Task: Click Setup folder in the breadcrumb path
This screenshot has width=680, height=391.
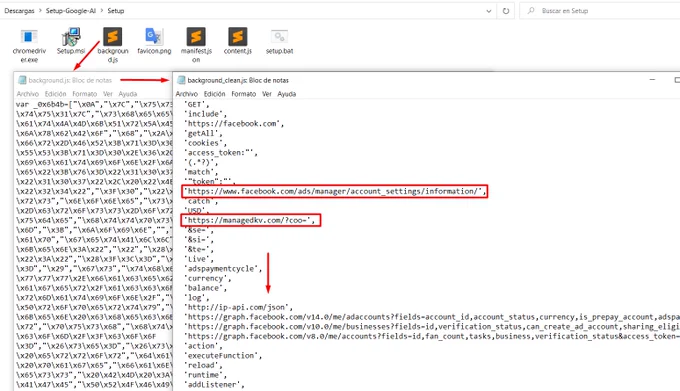Action: click(115, 11)
